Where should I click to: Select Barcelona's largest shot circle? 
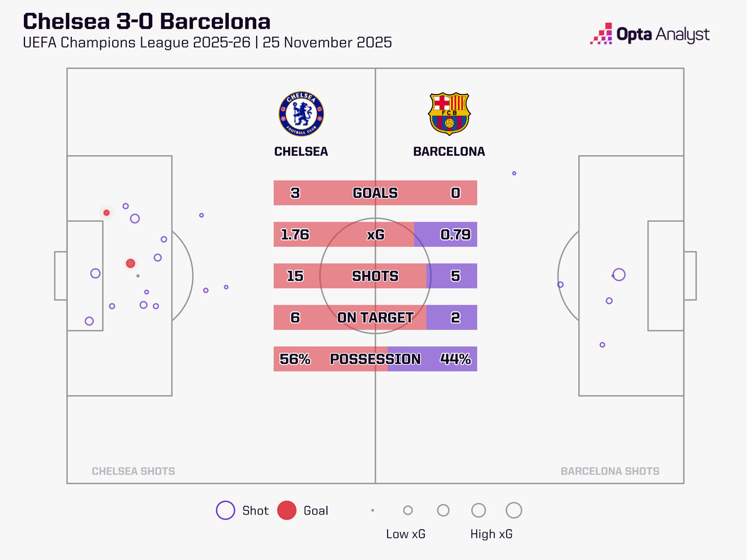tap(619, 275)
